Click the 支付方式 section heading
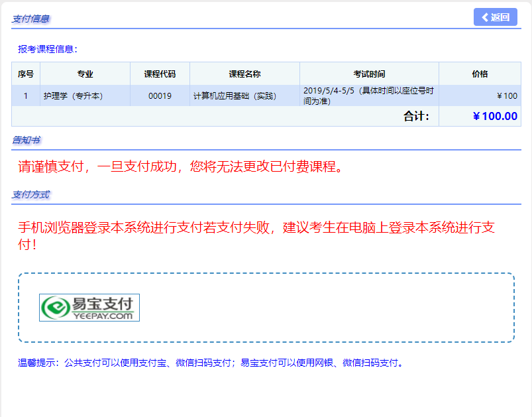The height and width of the screenshot is (417, 532). [x=30, y=194]
